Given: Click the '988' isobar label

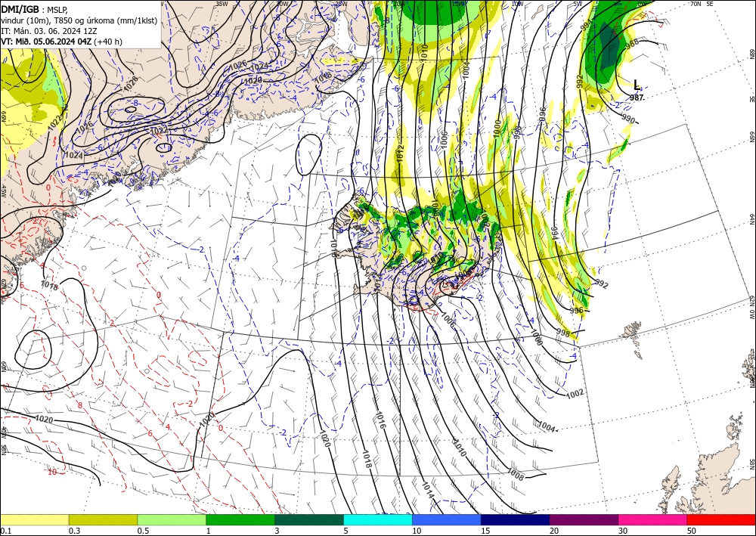Looking at the screenshot, I should point(631,43).
